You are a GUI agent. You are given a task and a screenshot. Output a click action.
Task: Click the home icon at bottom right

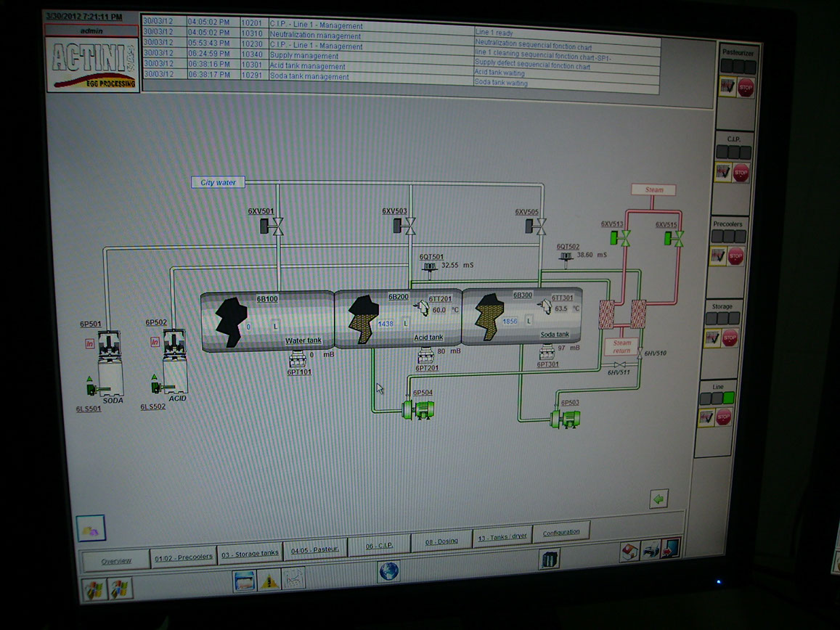629,552
